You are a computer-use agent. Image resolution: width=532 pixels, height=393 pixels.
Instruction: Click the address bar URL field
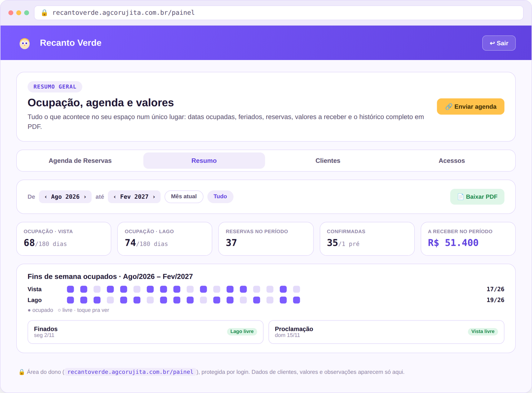279,13
